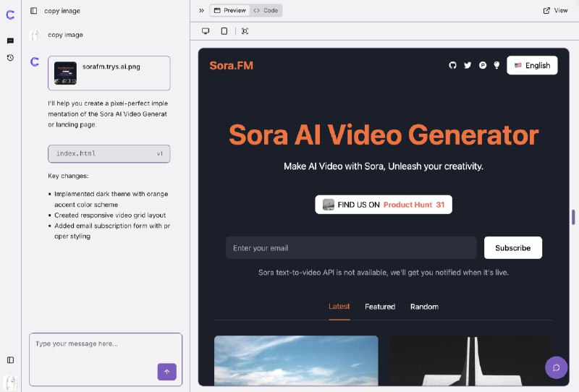Open the dark building video thumbnail
Viewport: 579px width, 392px height.
pos(471,361)
